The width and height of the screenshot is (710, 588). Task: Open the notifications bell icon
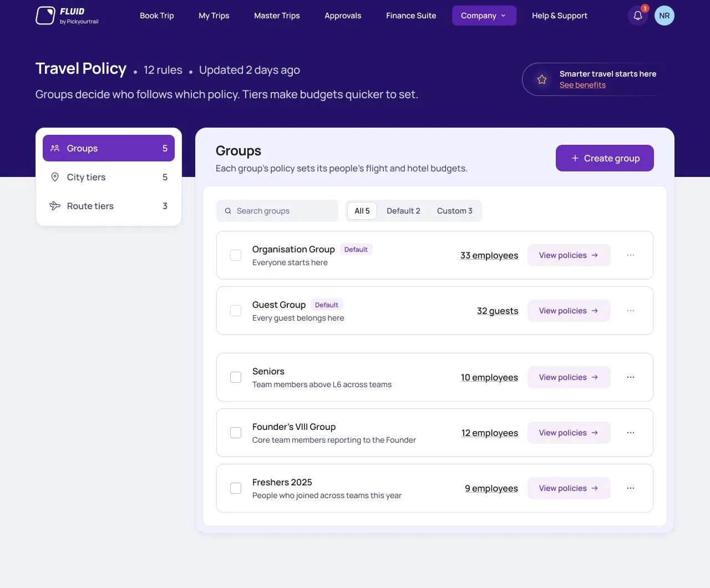click(638, 16)
